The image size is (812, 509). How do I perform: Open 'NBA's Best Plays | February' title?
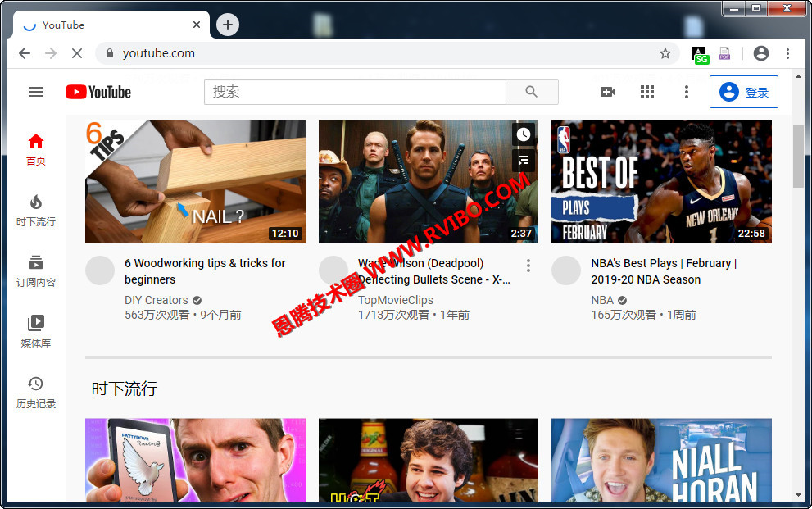click(664, 271)
